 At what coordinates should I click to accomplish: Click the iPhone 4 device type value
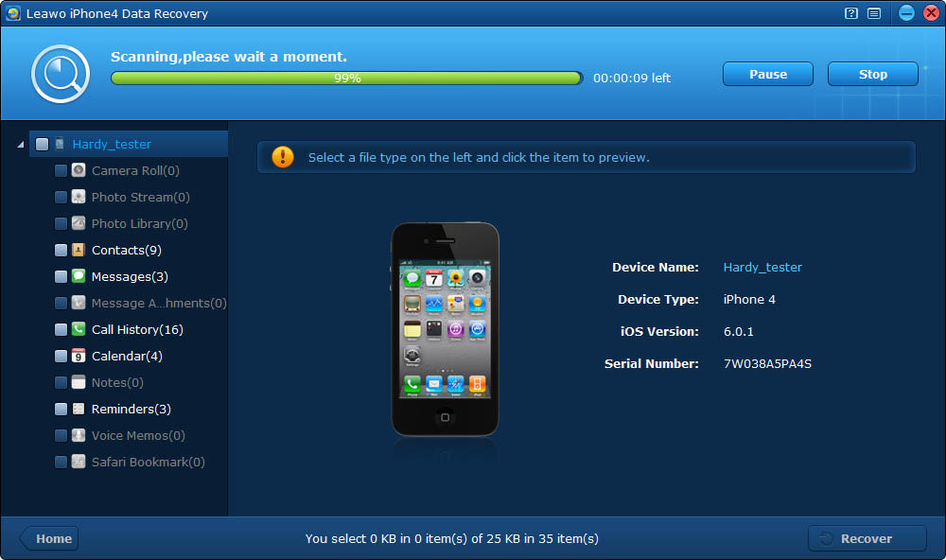point(749,299)
